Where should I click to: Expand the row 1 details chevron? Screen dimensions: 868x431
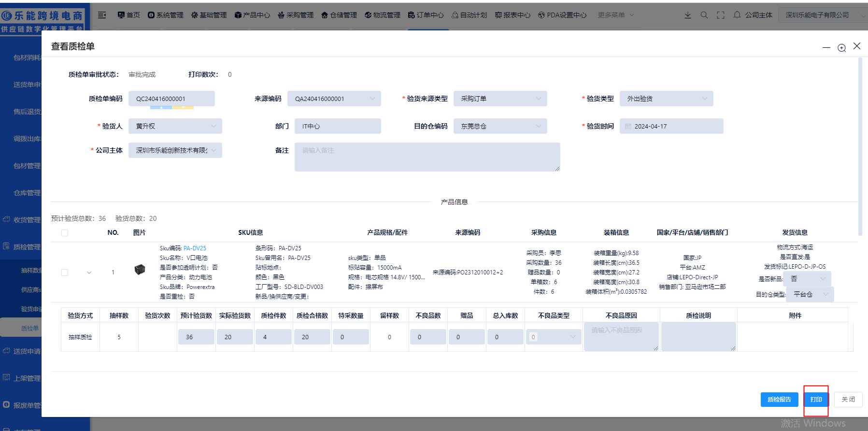point(89,273)
